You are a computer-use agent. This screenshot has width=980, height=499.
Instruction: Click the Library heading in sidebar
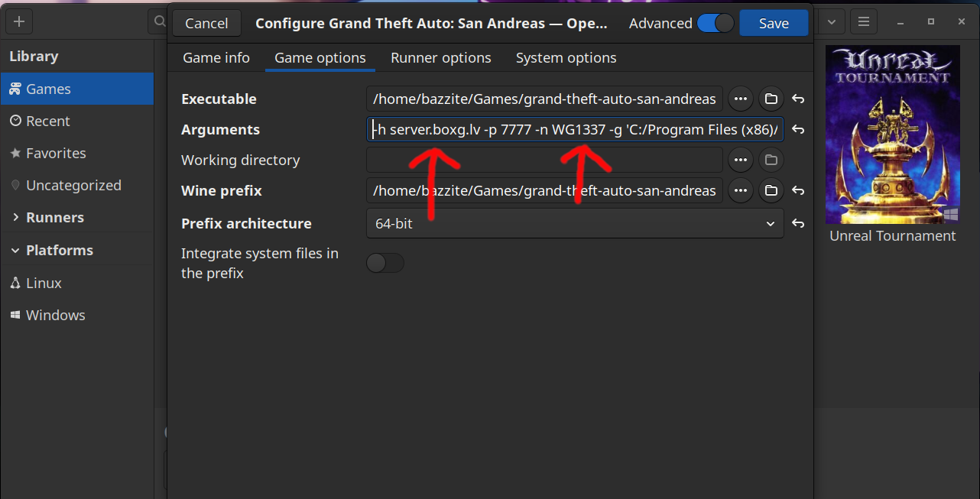[x=34, y=56]
